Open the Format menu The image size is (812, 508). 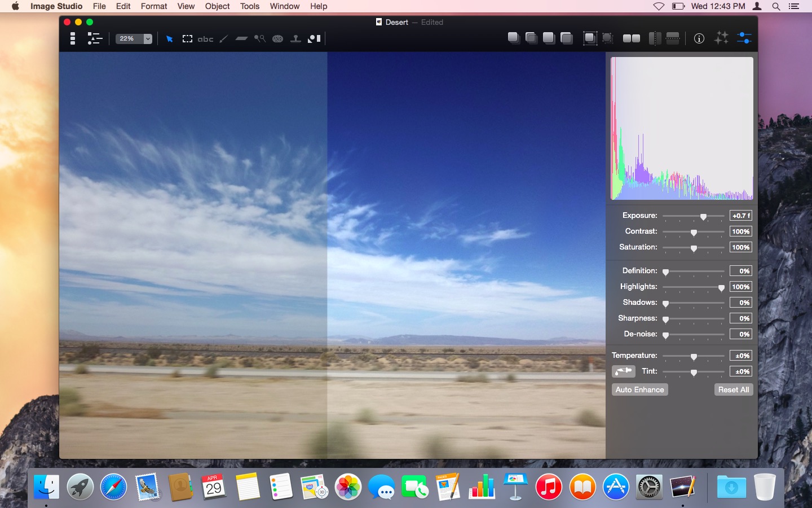tap(154, 6)
